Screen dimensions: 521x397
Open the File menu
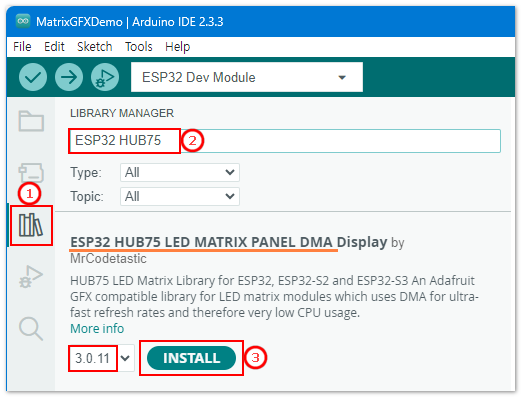click(x=22, y=47)
